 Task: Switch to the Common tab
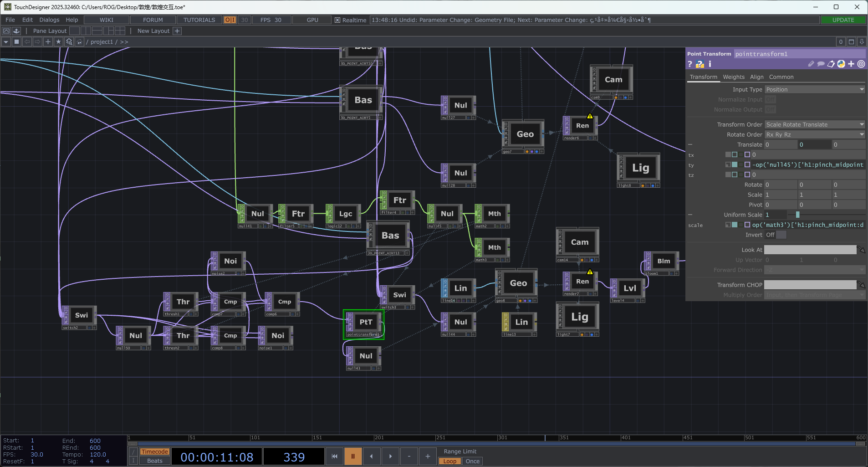point(781,77)
